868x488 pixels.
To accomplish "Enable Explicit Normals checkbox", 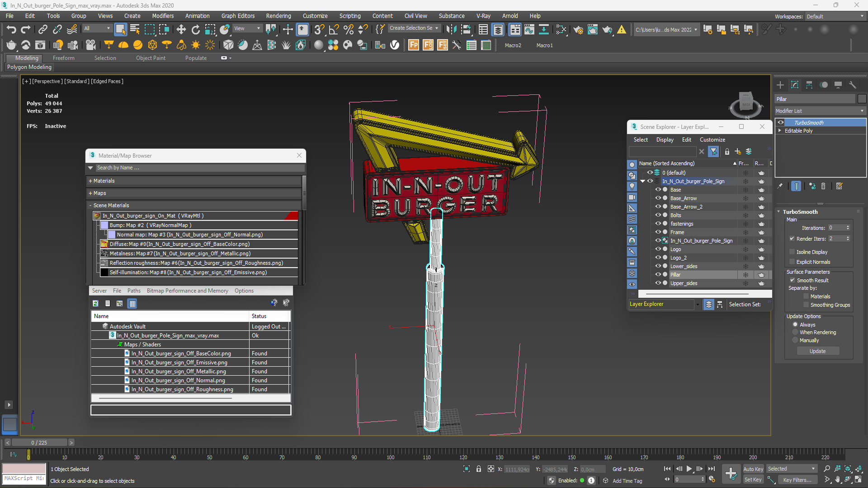I will pos(792,262).
